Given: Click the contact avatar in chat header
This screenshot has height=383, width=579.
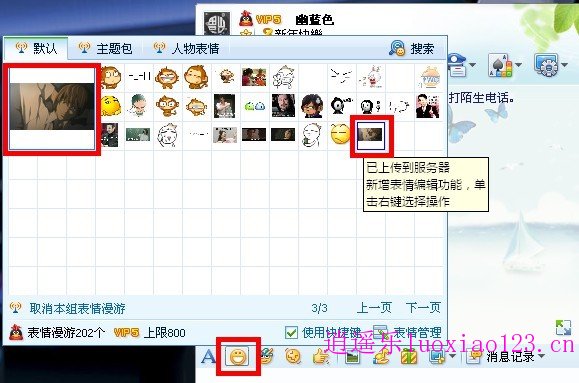Looking at the screenshot, I should pyautogui.click(x=217, y=24).
